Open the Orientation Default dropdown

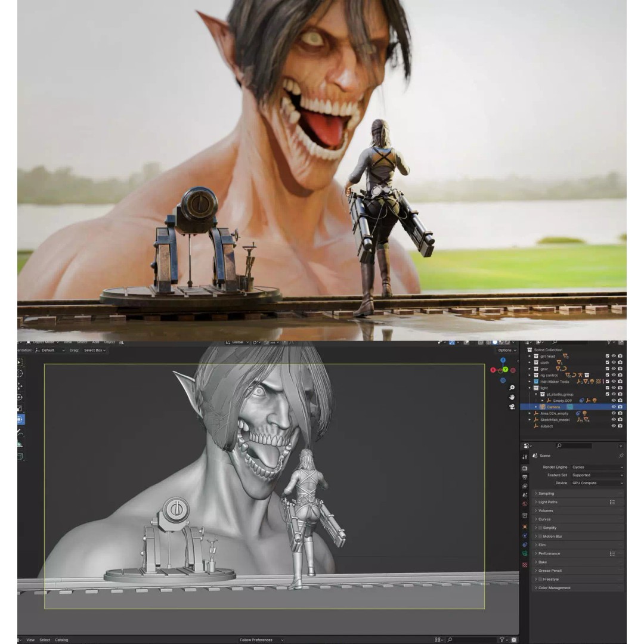[50, 351]
